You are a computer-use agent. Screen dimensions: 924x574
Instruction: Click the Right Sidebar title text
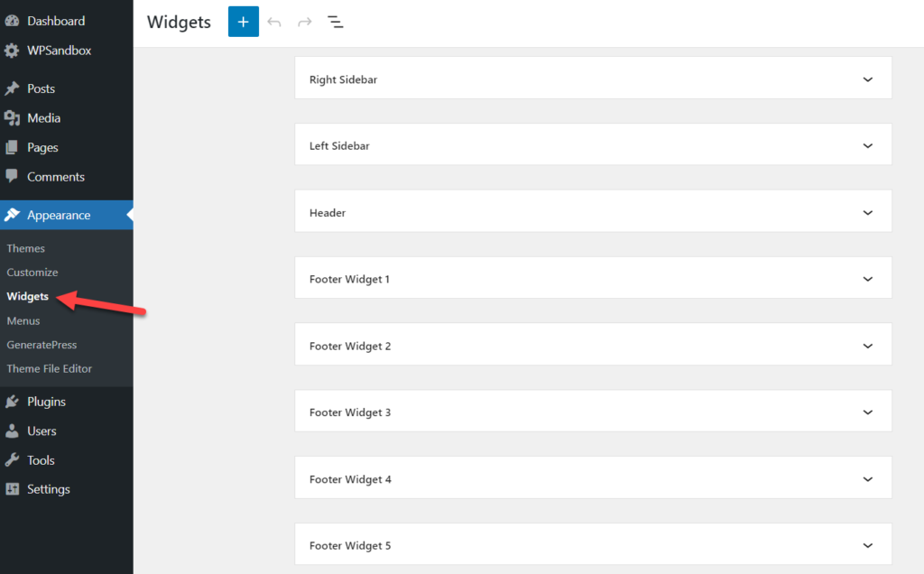[343, 79]
